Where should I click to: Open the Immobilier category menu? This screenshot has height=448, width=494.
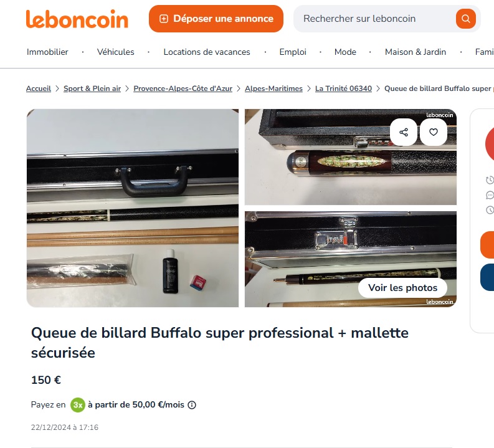tap(47, 52)
